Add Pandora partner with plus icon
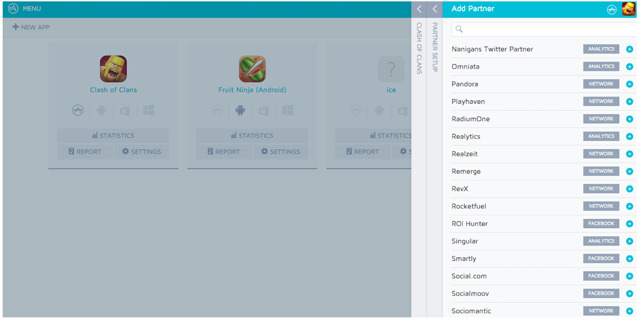The height and width of the screenshot is (324, 644). tap(629, 84)
